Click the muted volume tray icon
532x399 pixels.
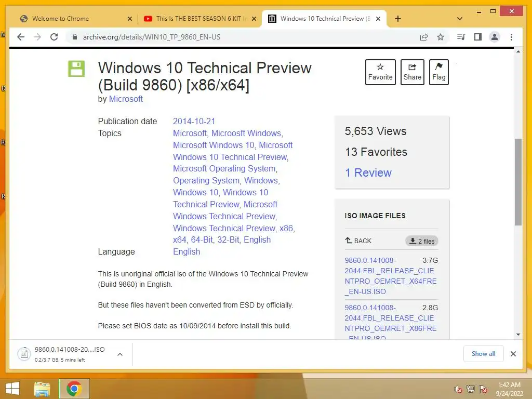coord(458,389)
